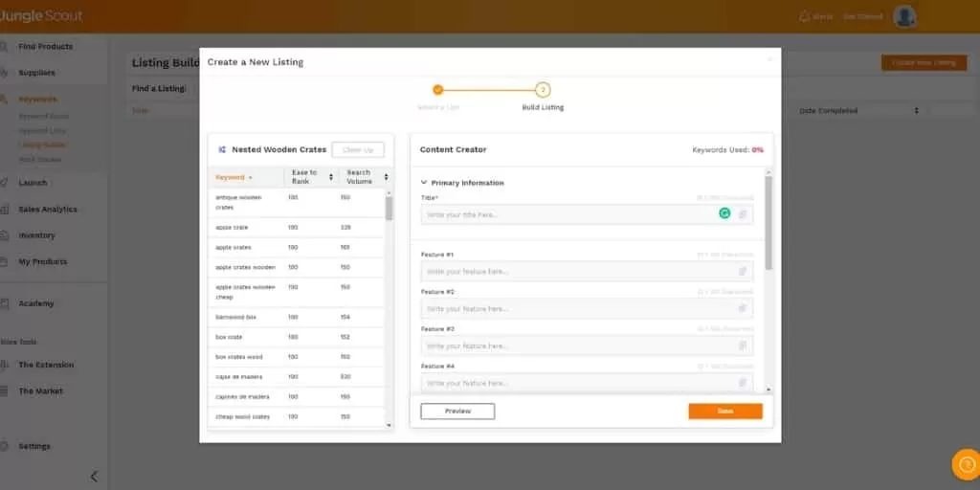Click the completed step-one circle in the stepper
The image size is (980, 490).
tap(437, 90)
